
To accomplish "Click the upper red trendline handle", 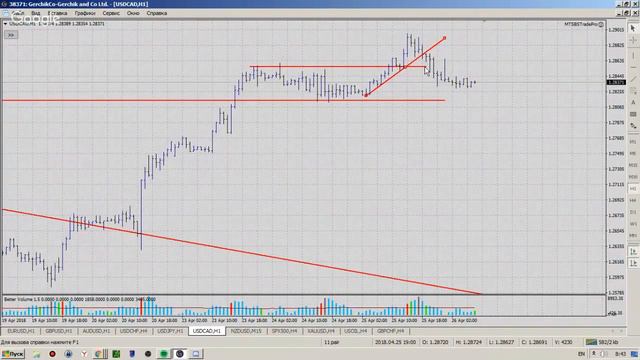I will pyautogui.click(x=444, y=38).
